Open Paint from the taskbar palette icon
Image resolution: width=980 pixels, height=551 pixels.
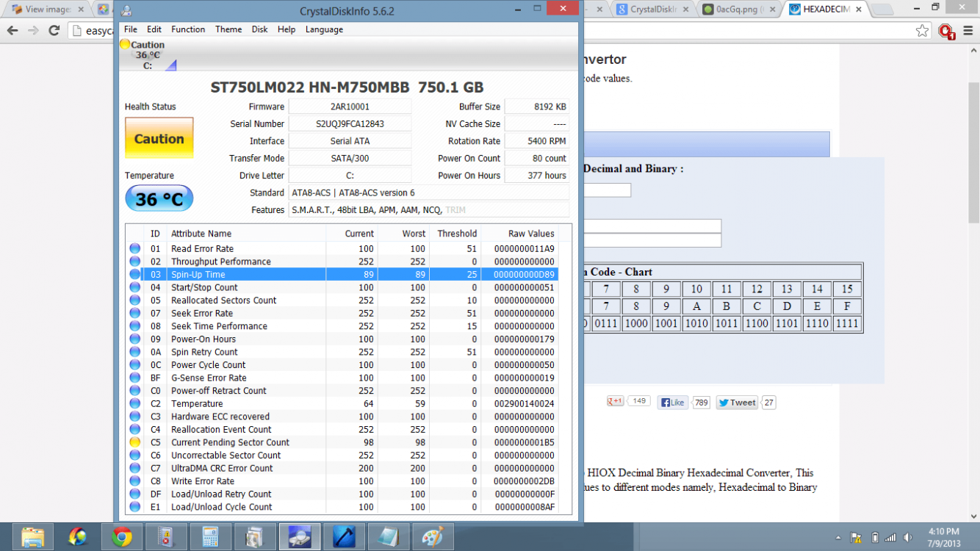[x=433, y=537]
